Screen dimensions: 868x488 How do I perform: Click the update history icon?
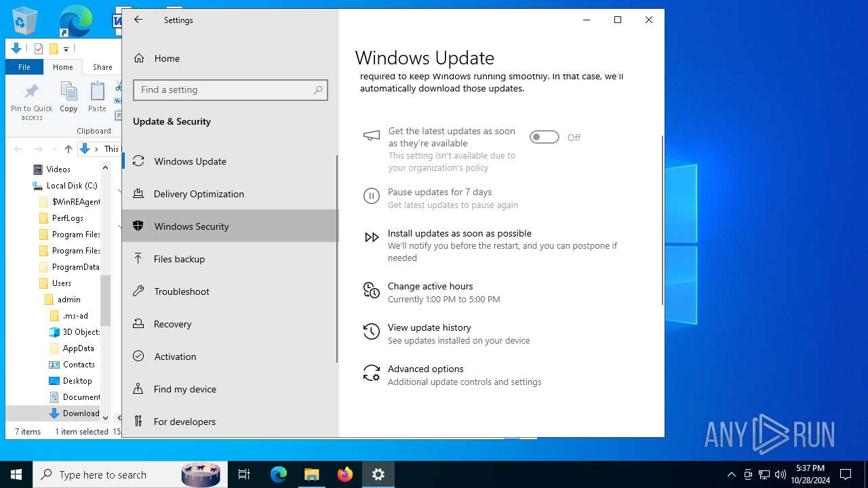point(371,331)
